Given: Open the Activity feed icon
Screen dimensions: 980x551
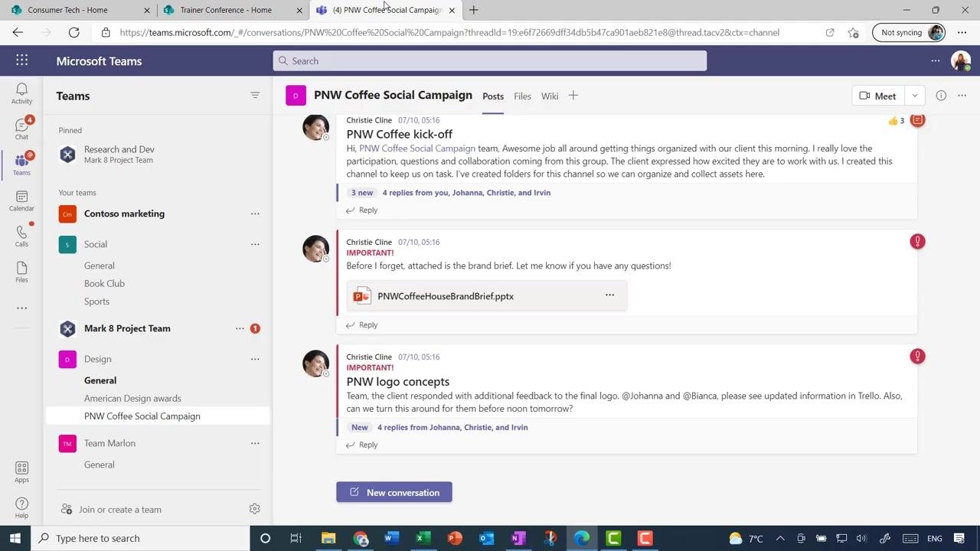Looking at the screenshot, I should click(21, 93).
